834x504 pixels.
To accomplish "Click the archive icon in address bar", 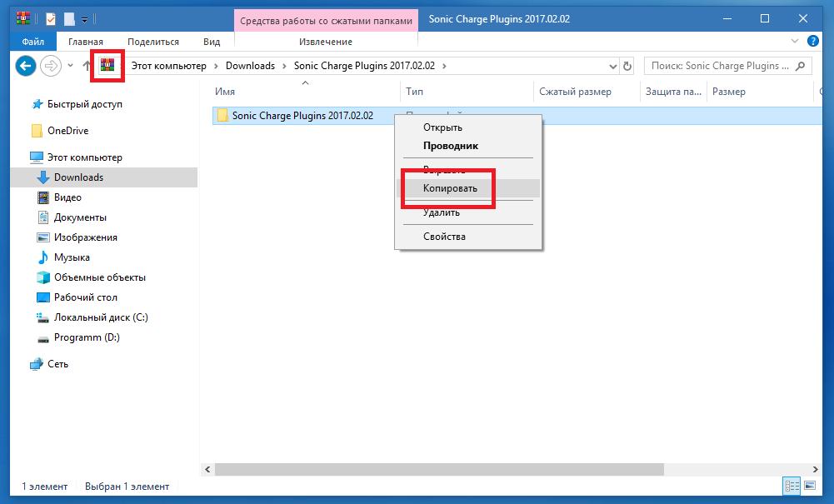I will point(107,65).
